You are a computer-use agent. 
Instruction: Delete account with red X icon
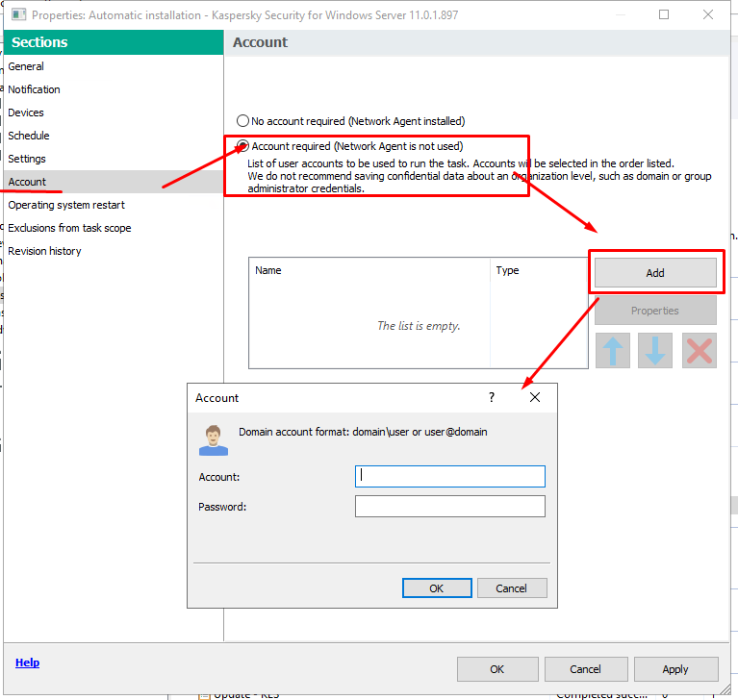tap(699, 350)
